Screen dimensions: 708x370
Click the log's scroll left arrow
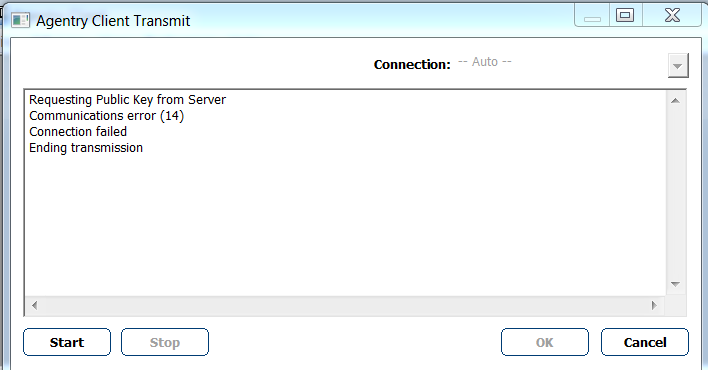tap(35, 305)
